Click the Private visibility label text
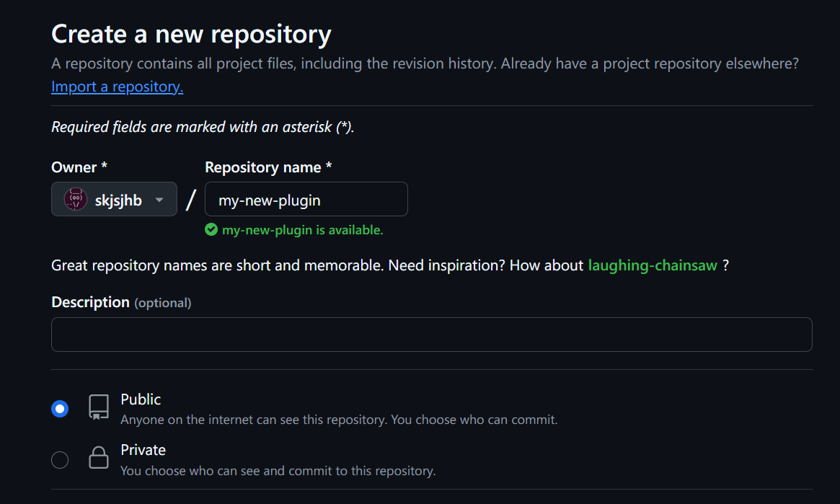840x504 pixels. (x=143, y=449)
